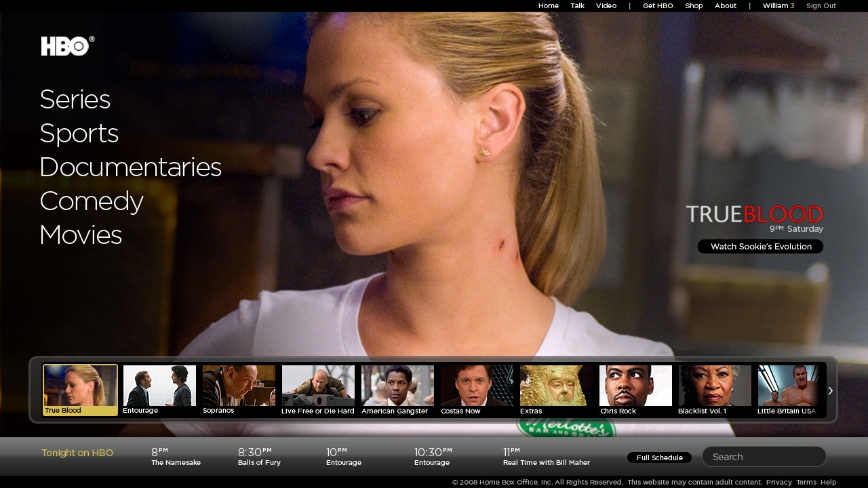The width and height of the screenshot is (868, 488).
Task: Open the 8PM The Namesake listing
Action: (x=176, y=457)
